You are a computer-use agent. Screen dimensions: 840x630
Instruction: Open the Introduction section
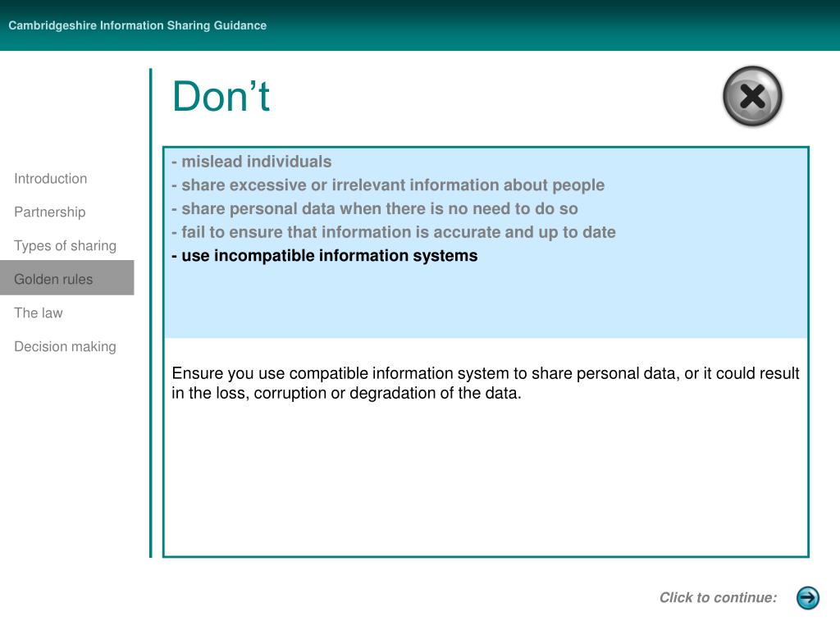(50, 178)
